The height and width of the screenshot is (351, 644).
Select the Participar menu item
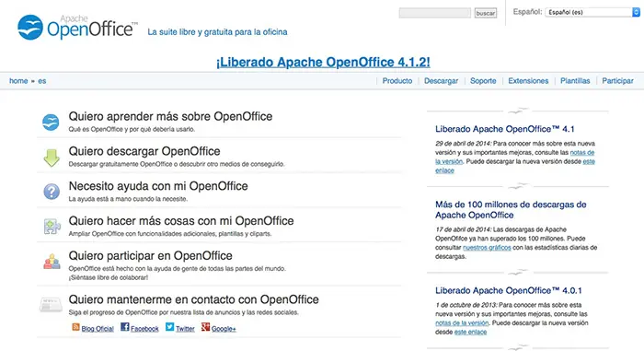point(617,81)
